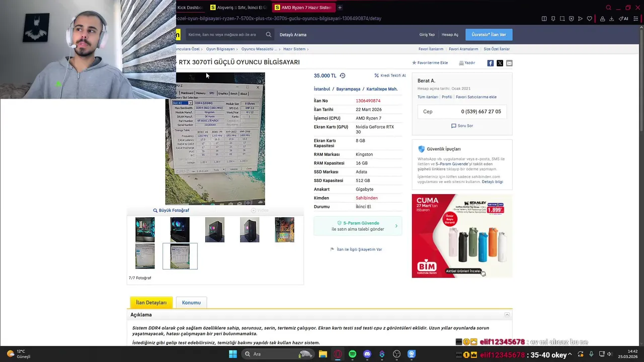Open Spotify from the taskbar

click(x=352, y=354)
